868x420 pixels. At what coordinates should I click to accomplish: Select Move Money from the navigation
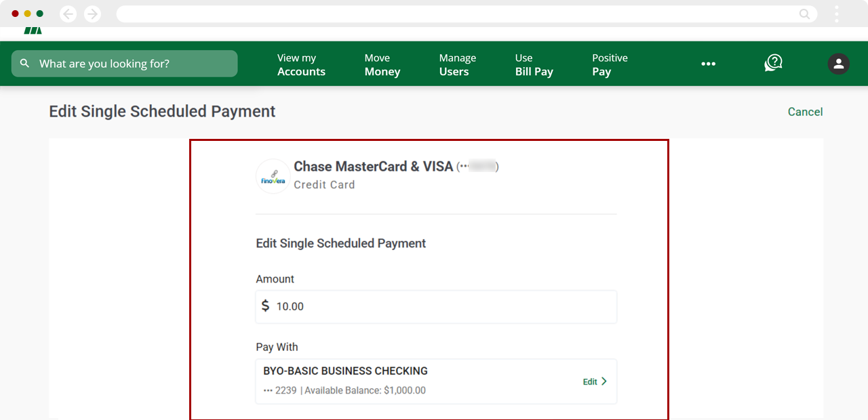click(382, 64)
